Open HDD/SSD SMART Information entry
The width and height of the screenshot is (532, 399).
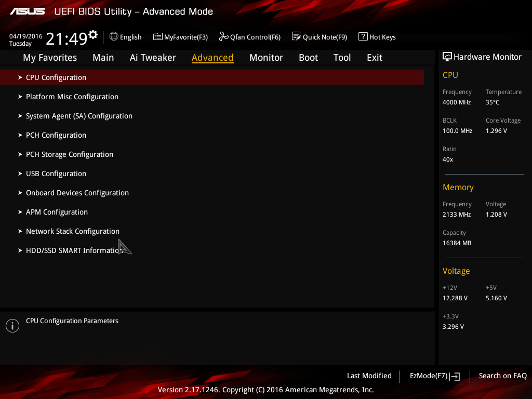(212, 250)
